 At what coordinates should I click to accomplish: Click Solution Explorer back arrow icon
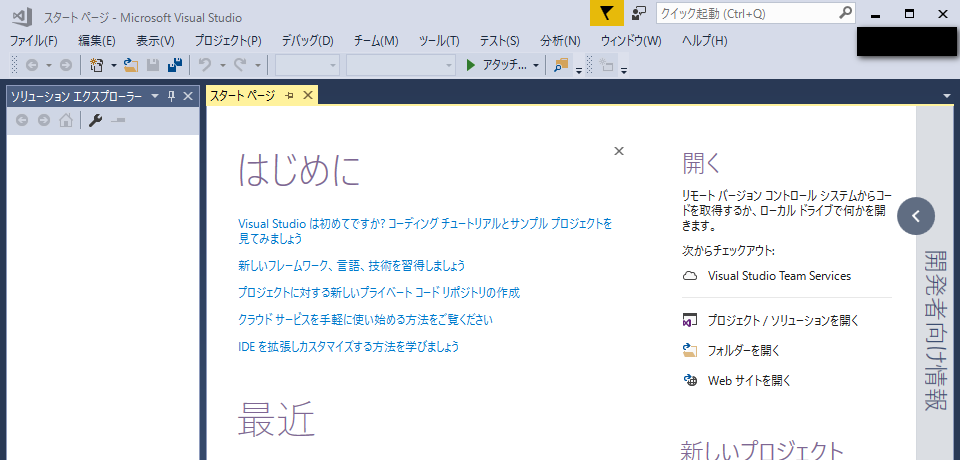(22, 121)
